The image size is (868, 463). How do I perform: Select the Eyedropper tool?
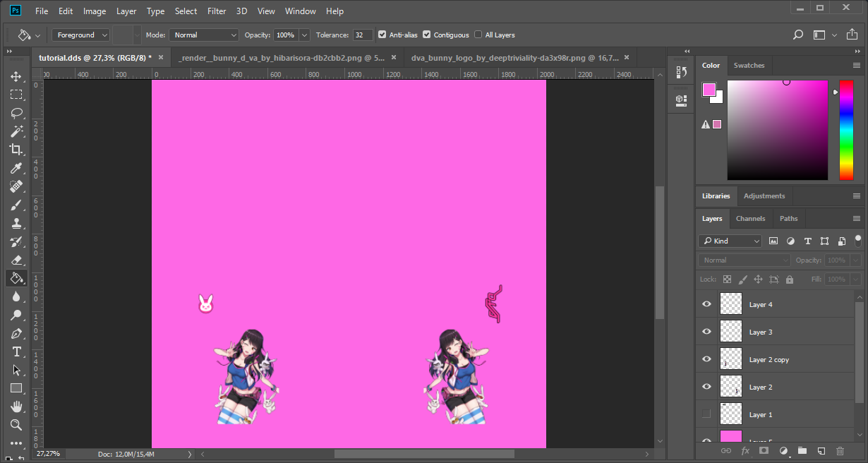point(16,168)
